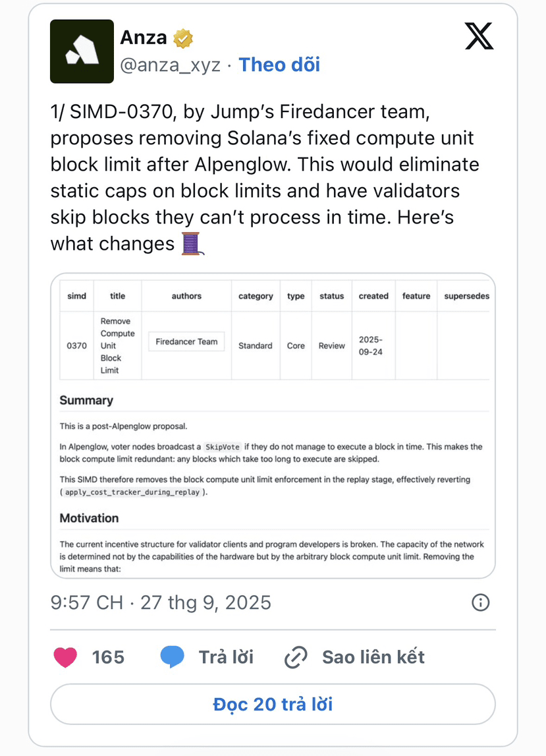Like the tweet with heart icon
The width and height of the screenshot is (546, 756).
coord(66,657)
